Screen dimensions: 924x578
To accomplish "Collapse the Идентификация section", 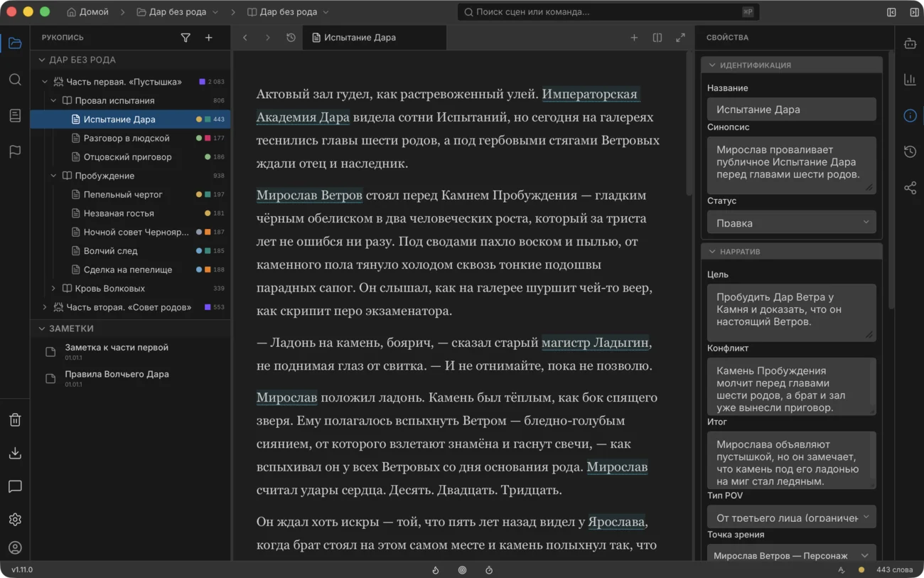I will (x=712, y=65).
